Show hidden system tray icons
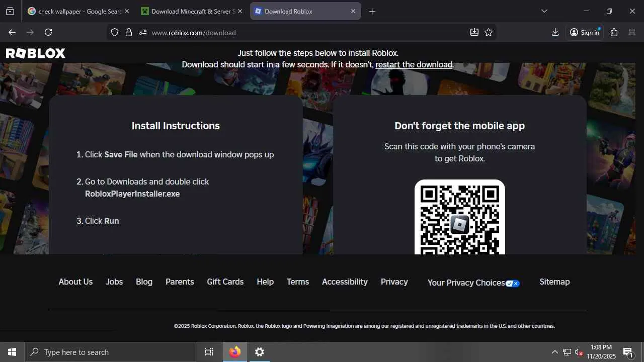 point(554,352)
